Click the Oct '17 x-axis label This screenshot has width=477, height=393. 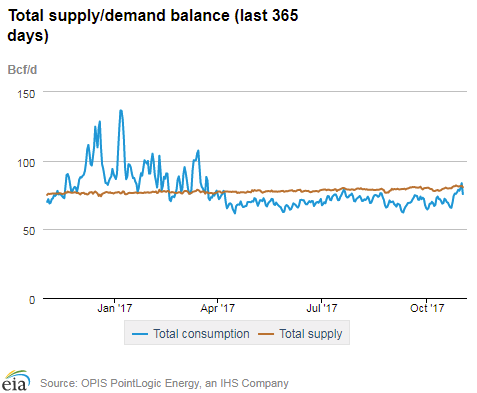[x=427, y=308]
